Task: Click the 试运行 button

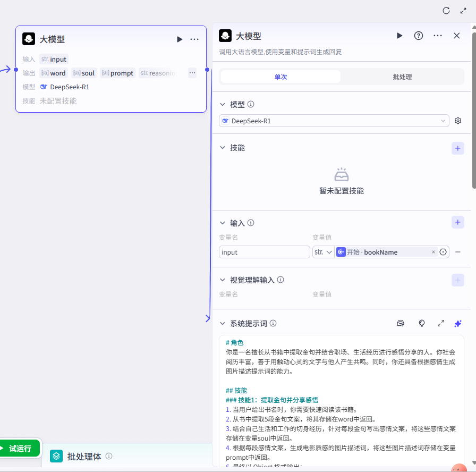Action: click(20, 448)
